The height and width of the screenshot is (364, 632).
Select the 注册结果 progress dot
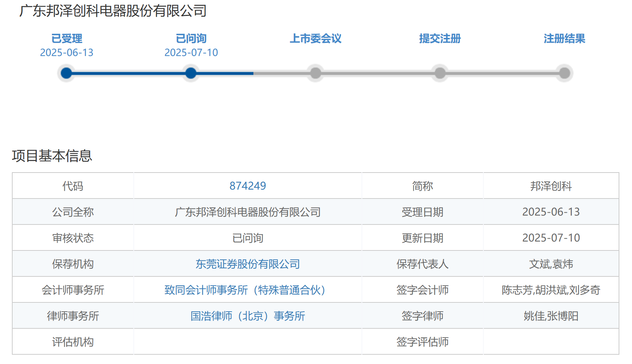pos(564,73)
